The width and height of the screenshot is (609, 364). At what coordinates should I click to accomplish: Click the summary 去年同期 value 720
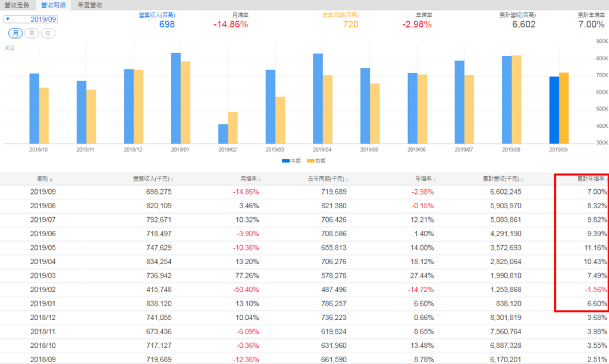tap(350, 24)
